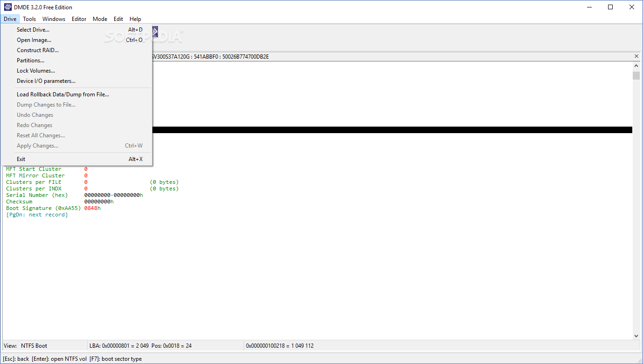Click the greyed Reset All Changes... entry

pos(76,135)
